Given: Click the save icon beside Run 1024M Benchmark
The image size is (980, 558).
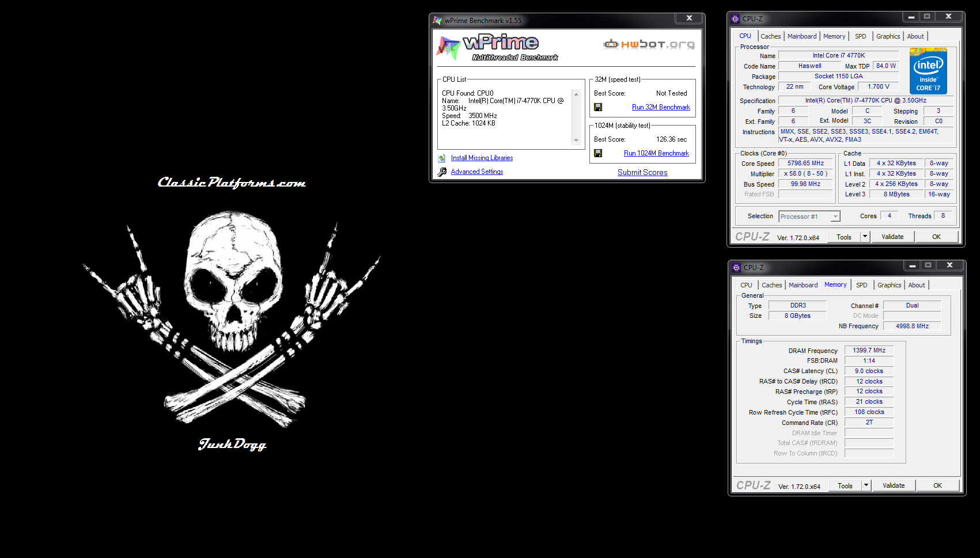Looking at the screenshot, I should pyautogui.click(x=598, y=153).
